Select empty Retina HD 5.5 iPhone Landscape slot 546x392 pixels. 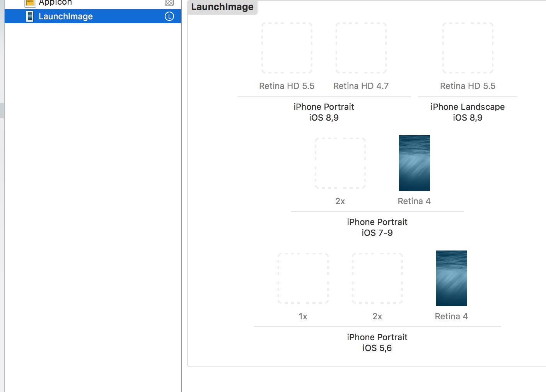click(x=468, y=48)
